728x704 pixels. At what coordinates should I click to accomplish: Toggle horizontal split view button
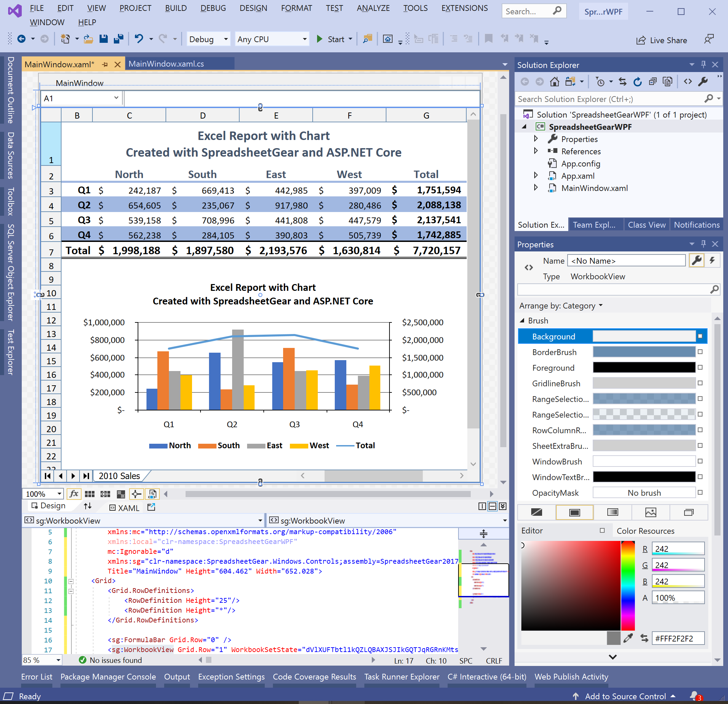pyautogui.click(x=492, y=506)
